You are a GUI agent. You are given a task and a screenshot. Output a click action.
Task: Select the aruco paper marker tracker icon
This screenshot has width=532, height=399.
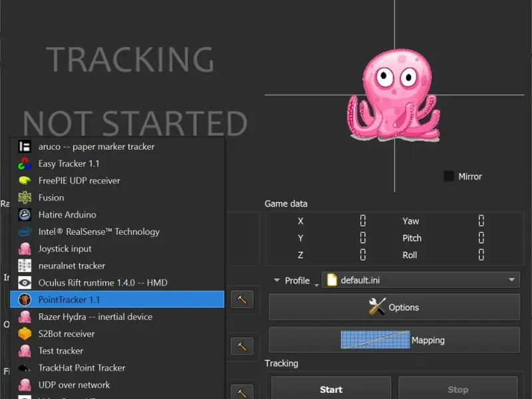(x=25, y=146)
